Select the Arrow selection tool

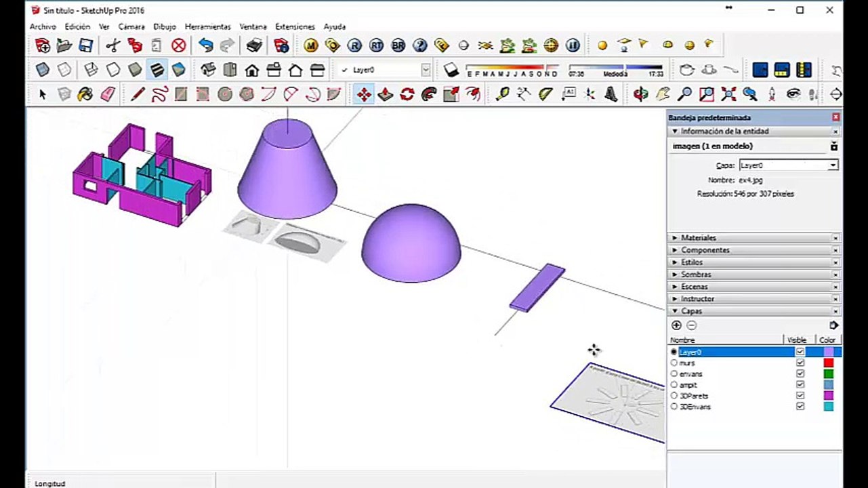pyautogui.click(x=42, y=94)
